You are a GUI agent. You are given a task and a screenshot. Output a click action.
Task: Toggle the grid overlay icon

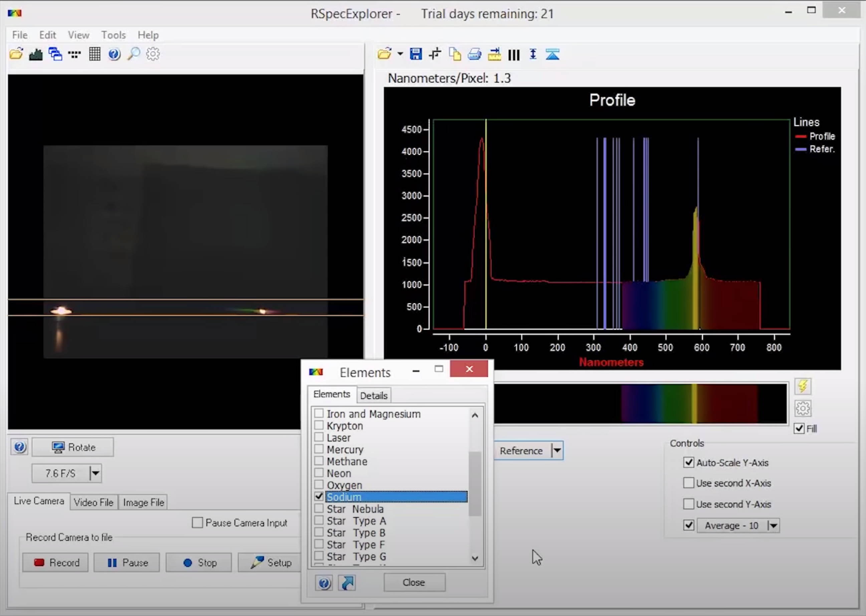tap(94, 54)
